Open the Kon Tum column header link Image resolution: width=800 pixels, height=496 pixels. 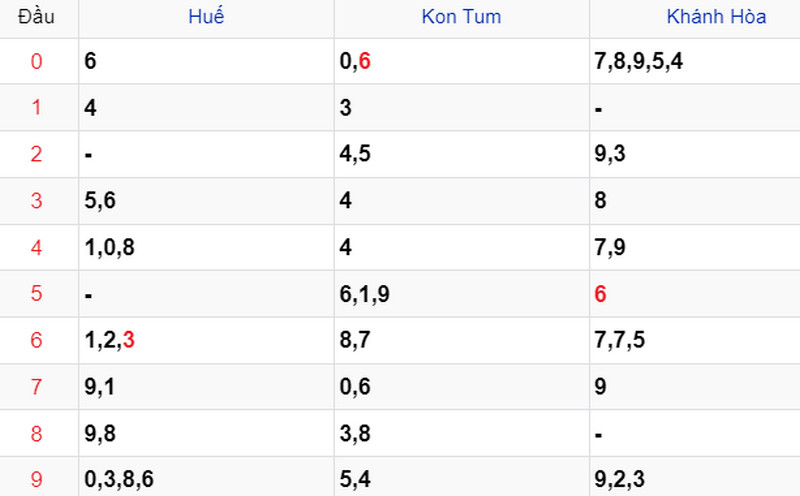(461, 17)
